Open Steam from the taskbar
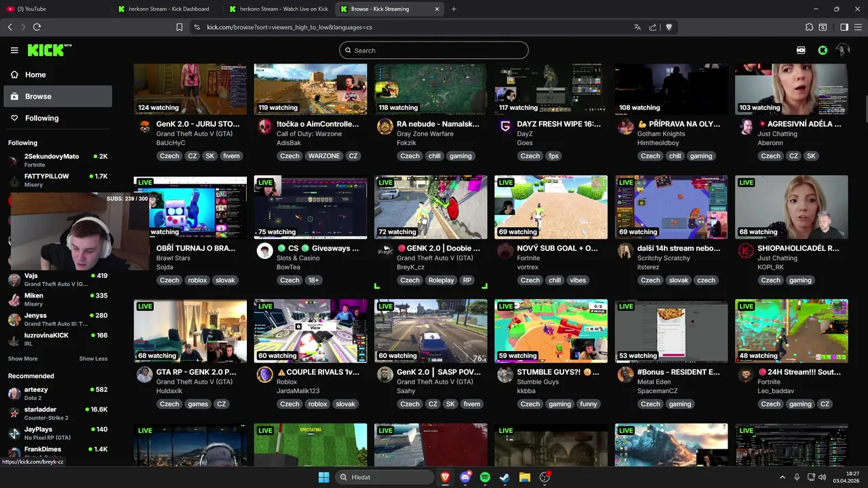 tap(505, 477)
